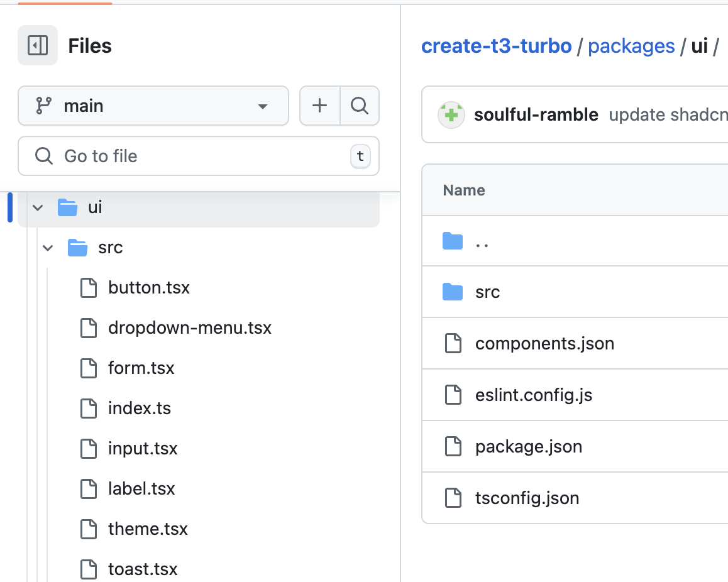
Task: Go to packages breadcrumb link
Action: pos(631,46)
